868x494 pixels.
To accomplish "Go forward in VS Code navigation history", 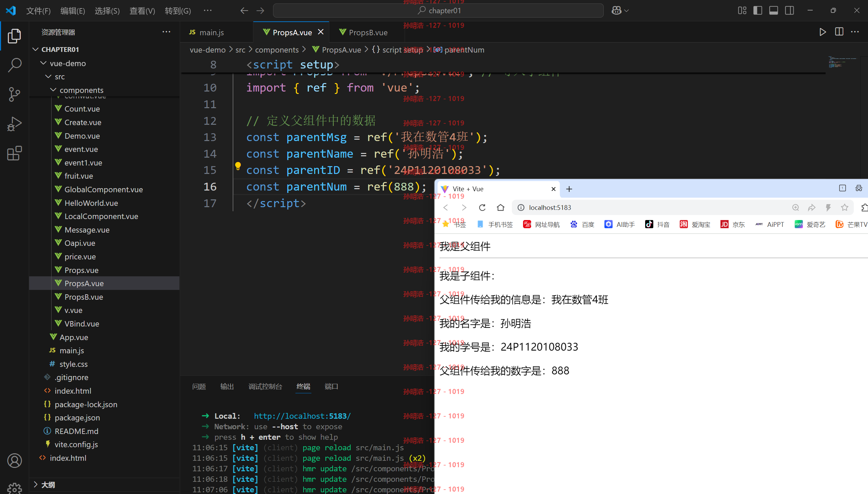I will [260, 11].
